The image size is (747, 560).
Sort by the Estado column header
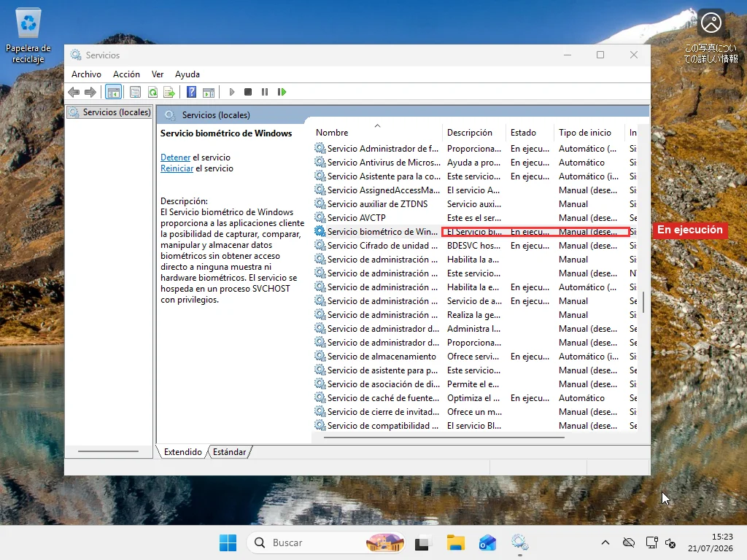(x=530, y=133)
